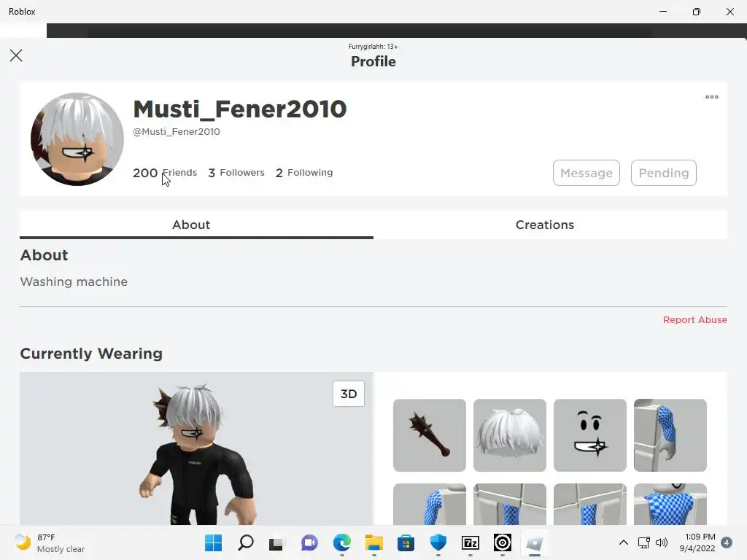The image size is (747, 560).
Task: Click the Pending friend request button
Action: pyautogui.click(x=664, y=173)
